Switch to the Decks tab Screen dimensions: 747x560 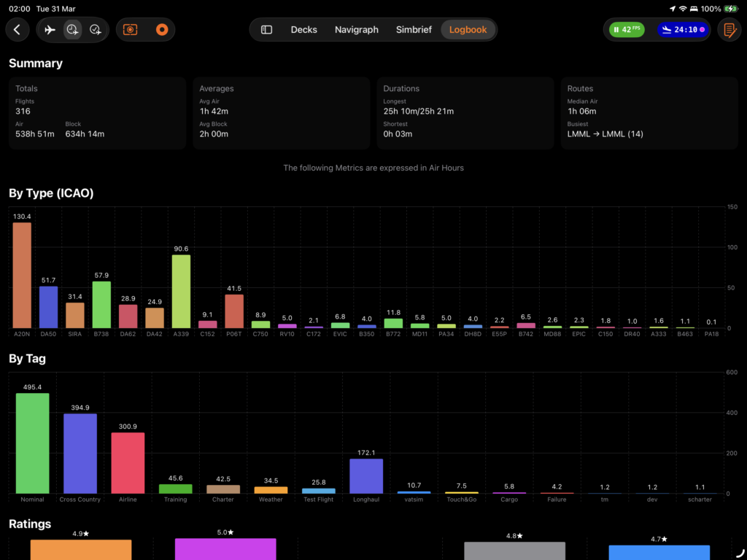click(303, 30)
